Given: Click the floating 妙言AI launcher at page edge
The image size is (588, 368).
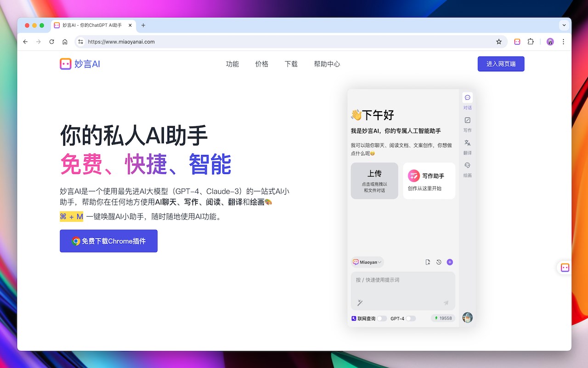Looking at the screenshot, I should [x=565, y=268].
